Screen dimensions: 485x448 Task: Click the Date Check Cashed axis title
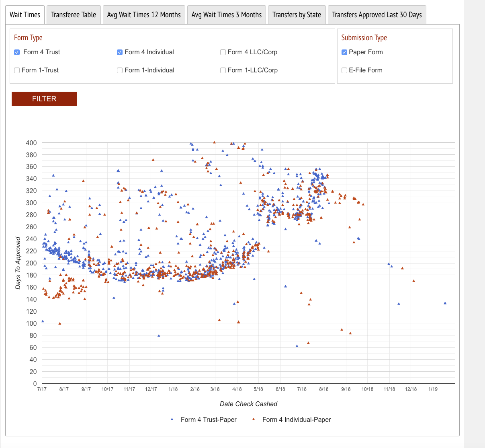coord(249,404)
